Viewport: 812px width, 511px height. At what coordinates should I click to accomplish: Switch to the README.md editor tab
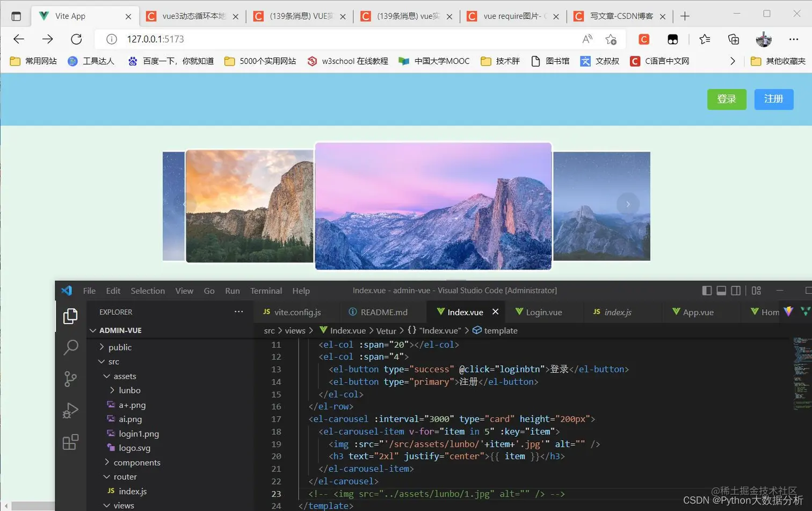tap(383, 312)
